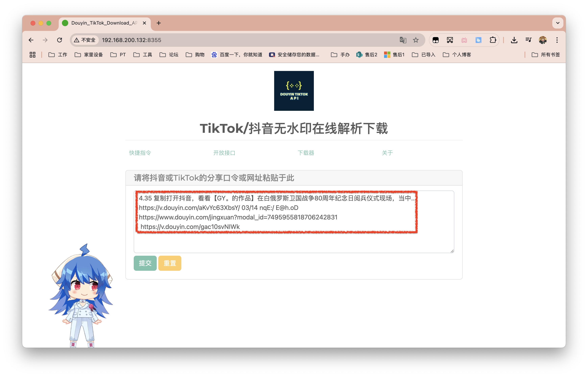Image resolution: width=588 pixels, height=377 pixels.
Task: Open the pink TV Bilibili extension
Action: [464, 40]
